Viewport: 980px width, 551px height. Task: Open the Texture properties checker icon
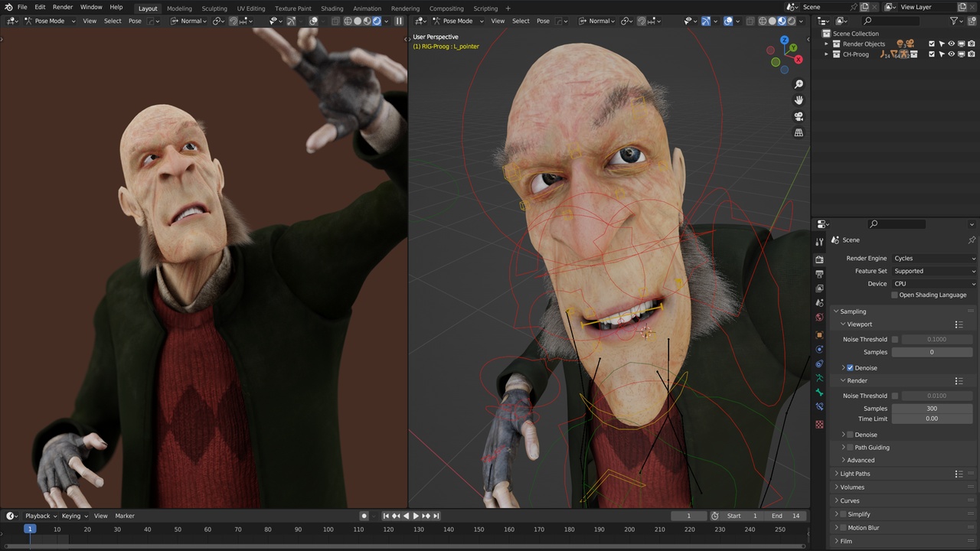pos(819,424)
